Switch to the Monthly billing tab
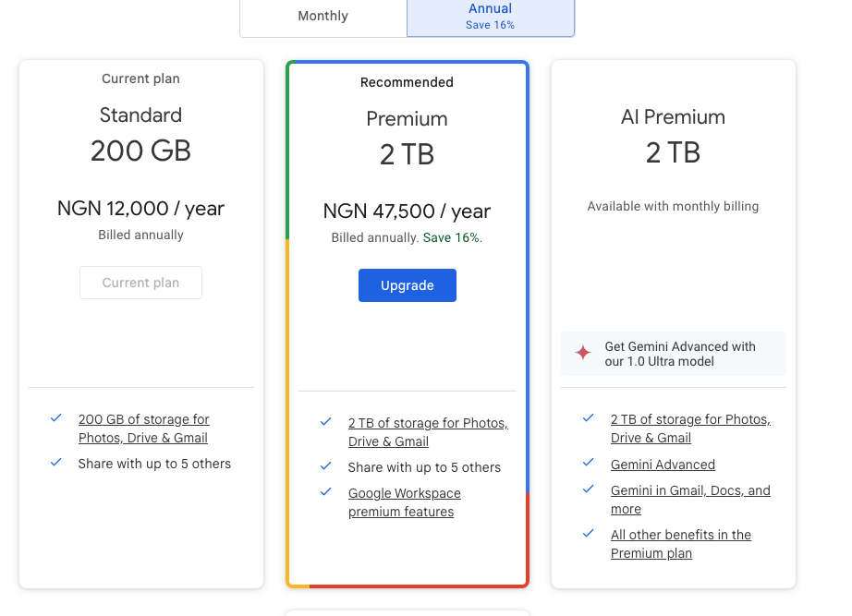 [323, 17]
